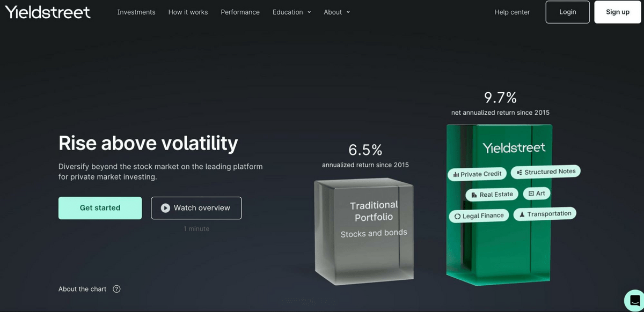Expand the About dropdown menu
This screenshot has height=312, width=644.
tap(337, 12)
